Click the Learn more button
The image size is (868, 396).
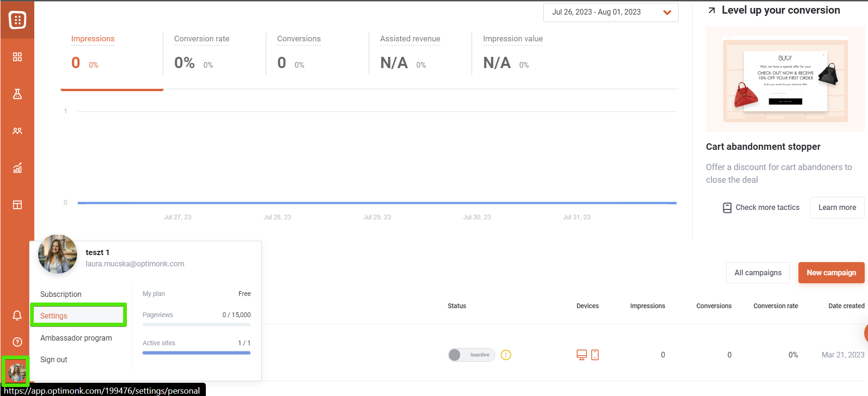click(x=837, y=207)
